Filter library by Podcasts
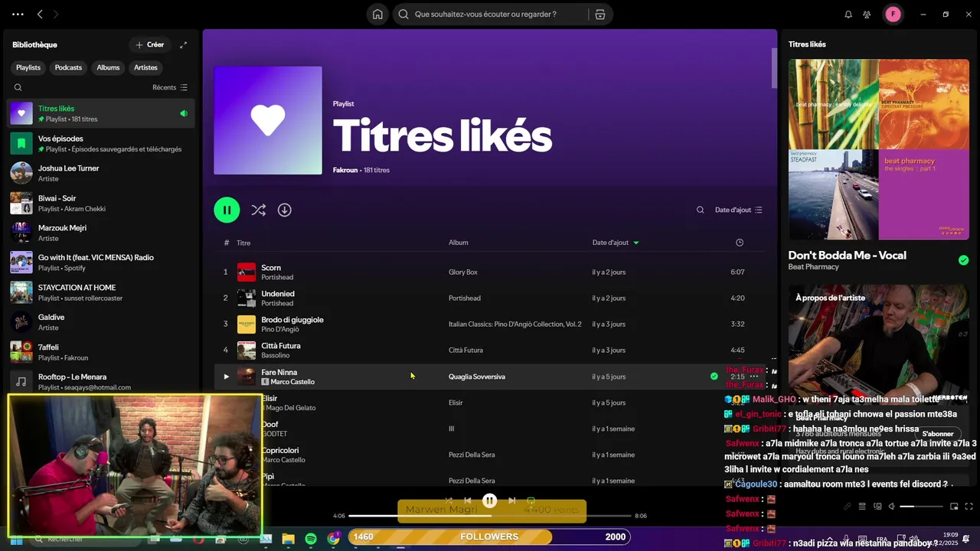 click(68, 67)
